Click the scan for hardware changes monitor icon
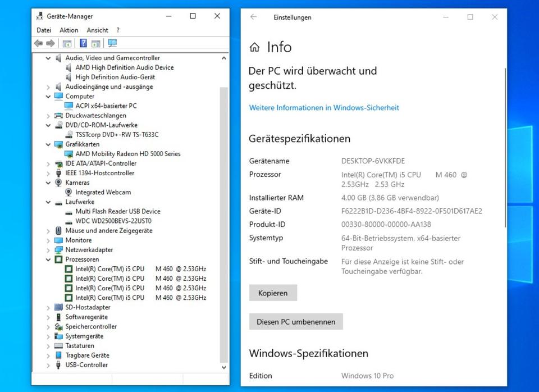539x392 pixels. coord(112,43)
